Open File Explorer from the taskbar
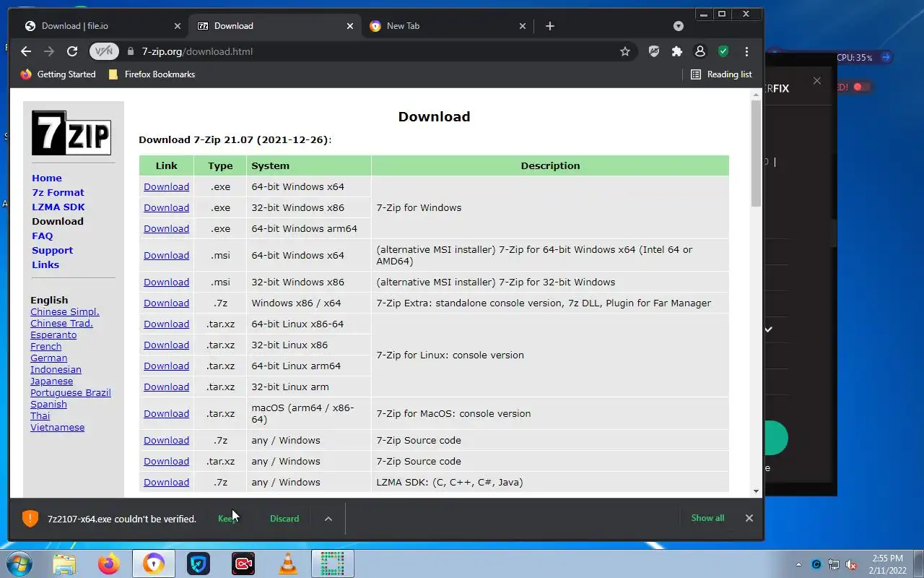This screenshot has height=578, width=924. [64, 564]
